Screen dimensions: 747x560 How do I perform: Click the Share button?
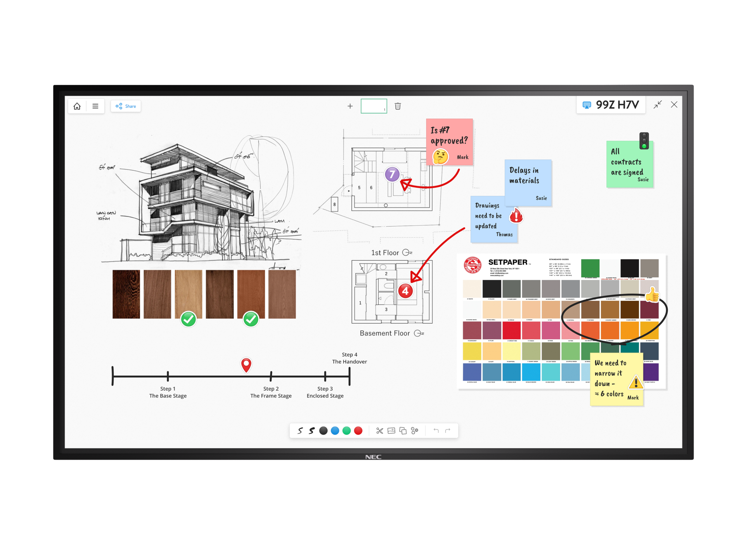126,106
